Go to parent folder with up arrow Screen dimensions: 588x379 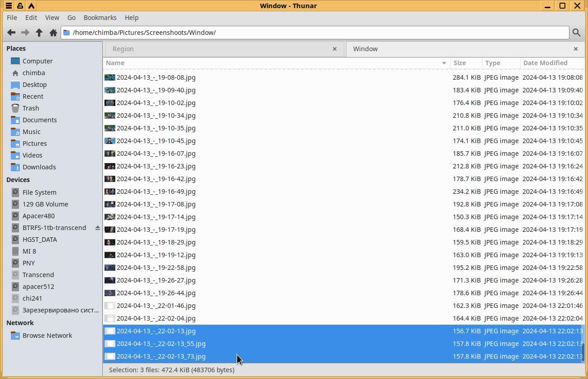tap(39, 33)
